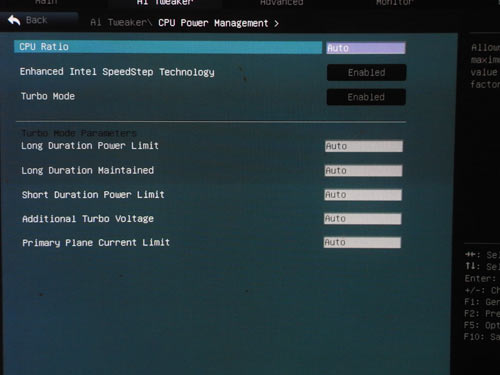Edit Long Duration Power Limit field
500x375 pixels.
click(364, 146)
